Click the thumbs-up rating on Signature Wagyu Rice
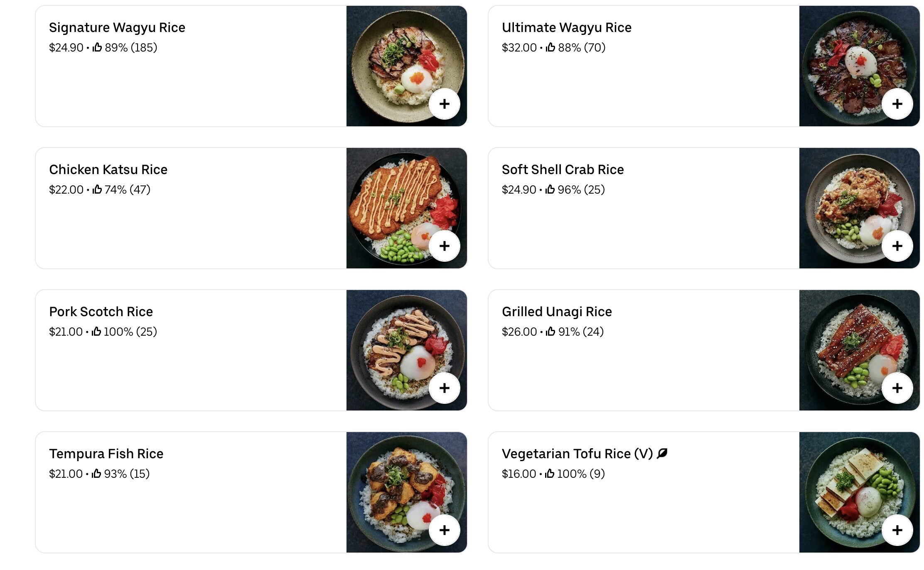 96,47
